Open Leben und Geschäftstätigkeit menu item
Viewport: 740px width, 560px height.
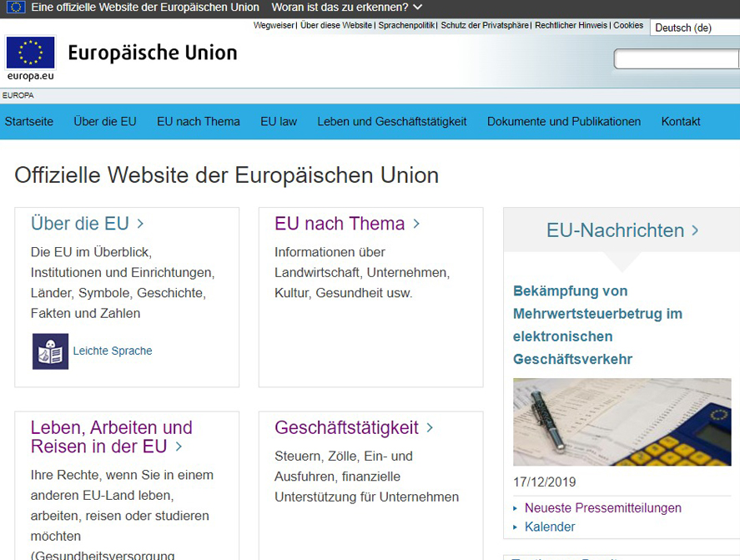click(x=392, y=122)
